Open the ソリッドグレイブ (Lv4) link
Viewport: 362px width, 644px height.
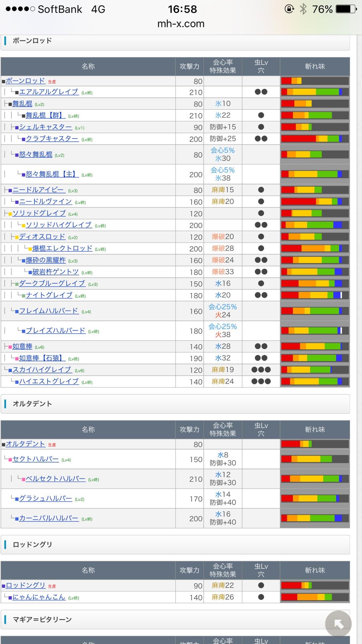tap(39, 213)
